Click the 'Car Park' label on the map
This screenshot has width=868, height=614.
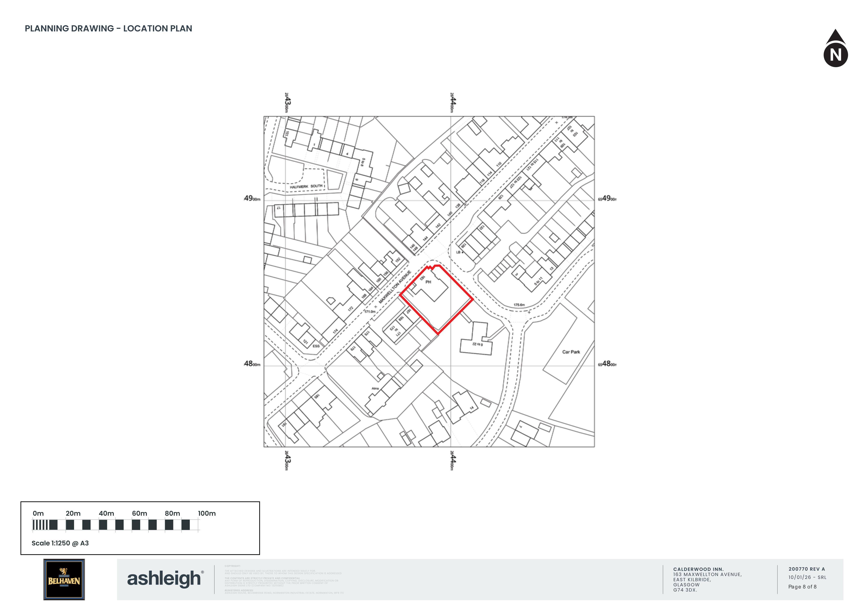tap(571, 352)
